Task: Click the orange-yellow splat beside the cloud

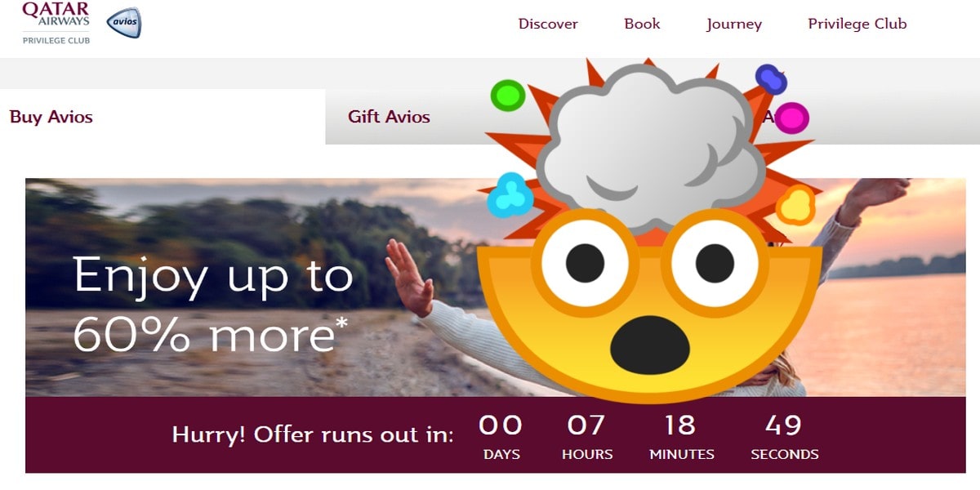Action: click(x=795, y=204)
